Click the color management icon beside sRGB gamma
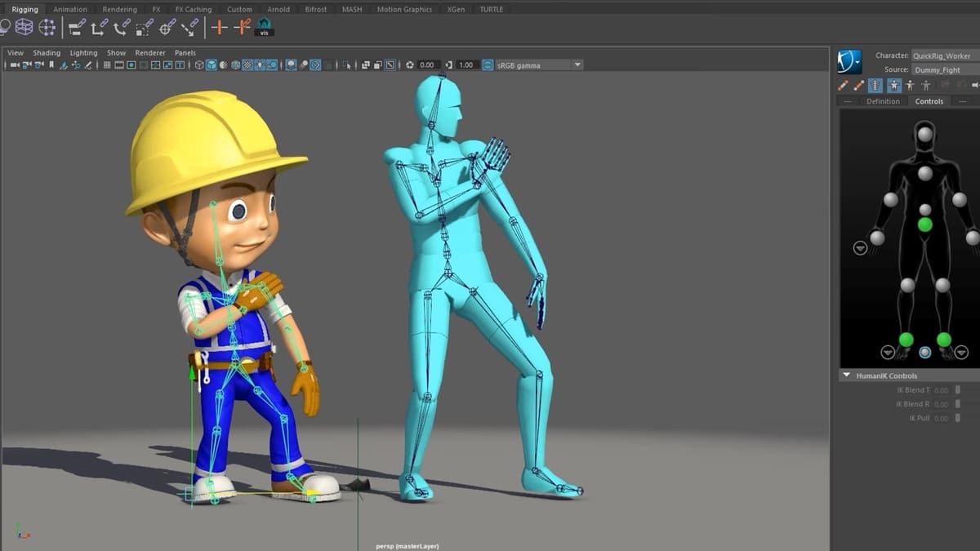Screen dimensions: 980x551 [x=488, y=65]
